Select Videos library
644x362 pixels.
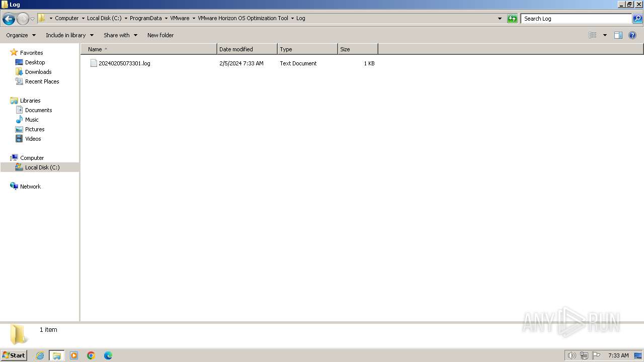33,139
